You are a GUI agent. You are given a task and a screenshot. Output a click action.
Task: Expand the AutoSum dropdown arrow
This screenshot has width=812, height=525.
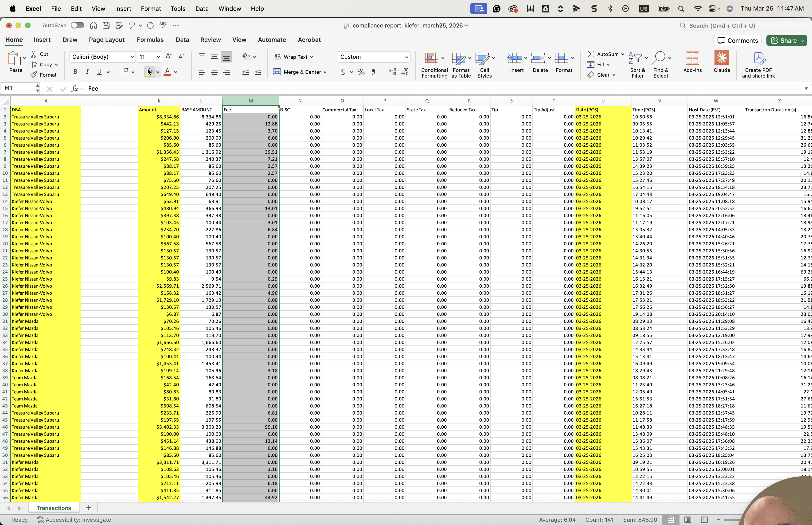pyautogui.click(x=623, y=54)
